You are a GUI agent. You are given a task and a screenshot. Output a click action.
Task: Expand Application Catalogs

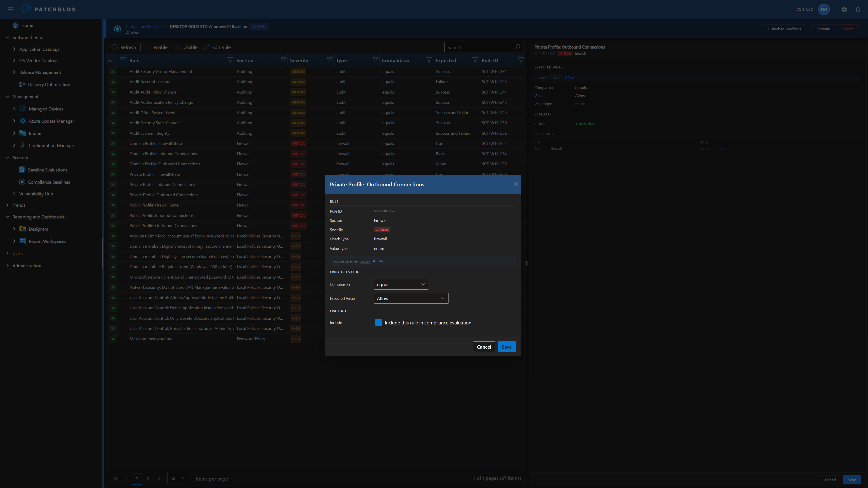(14, 49)
